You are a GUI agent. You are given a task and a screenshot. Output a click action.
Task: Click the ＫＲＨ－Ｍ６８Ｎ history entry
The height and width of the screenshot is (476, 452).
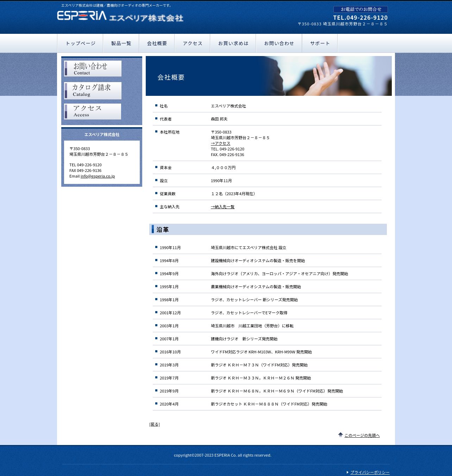point(277,391)
